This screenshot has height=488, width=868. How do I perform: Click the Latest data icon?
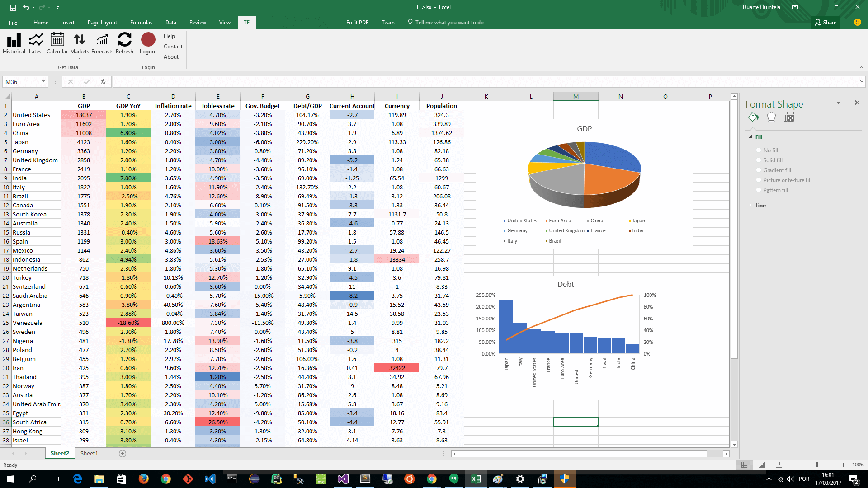(x=36, y=41)
